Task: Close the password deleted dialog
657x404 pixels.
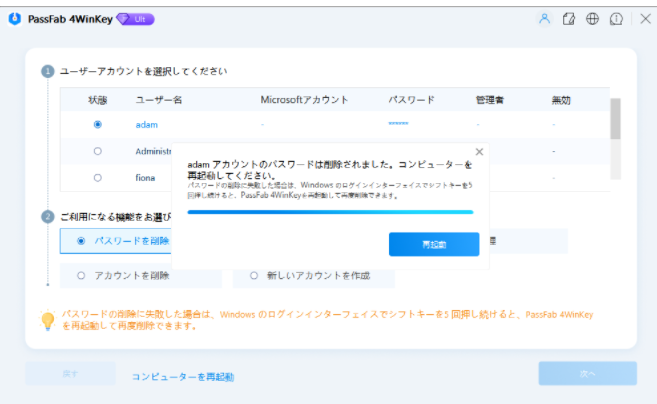Action: click(479, 152)
